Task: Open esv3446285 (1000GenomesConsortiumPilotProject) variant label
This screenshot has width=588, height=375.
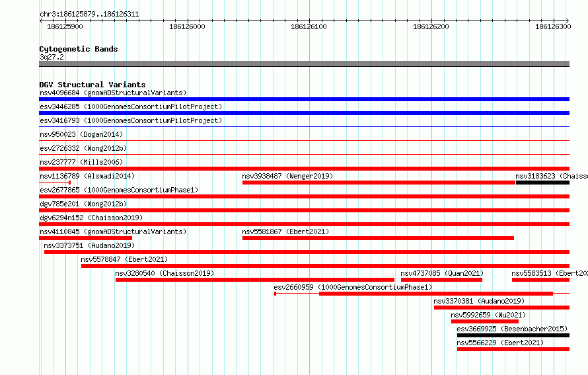Action: 131,106
